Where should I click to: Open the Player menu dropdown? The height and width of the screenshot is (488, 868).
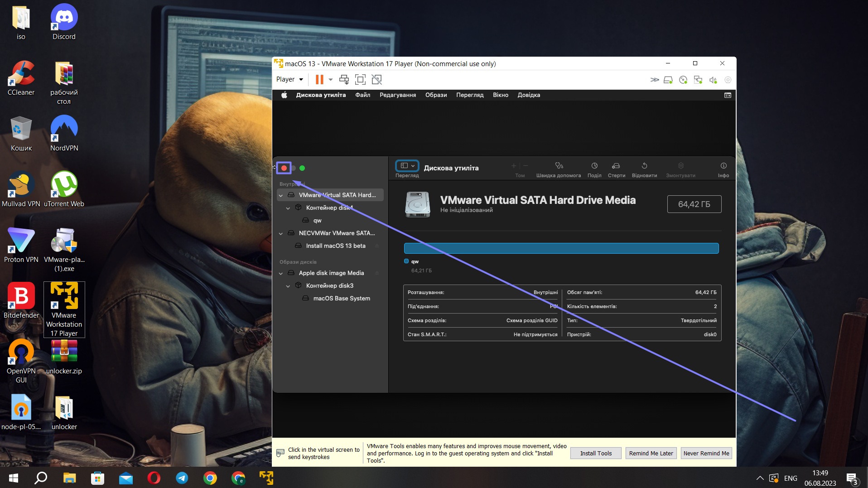click(289, 79)
